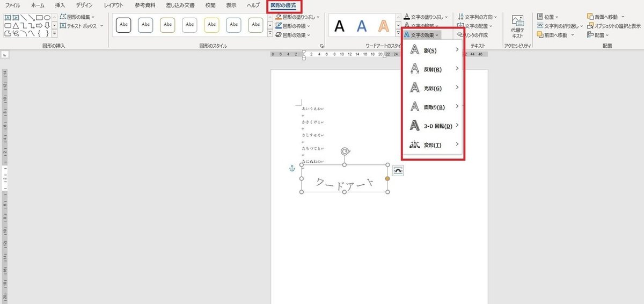
Task: Apply the orange-outlined Abc shape style
Action: (x=167, y=25)
